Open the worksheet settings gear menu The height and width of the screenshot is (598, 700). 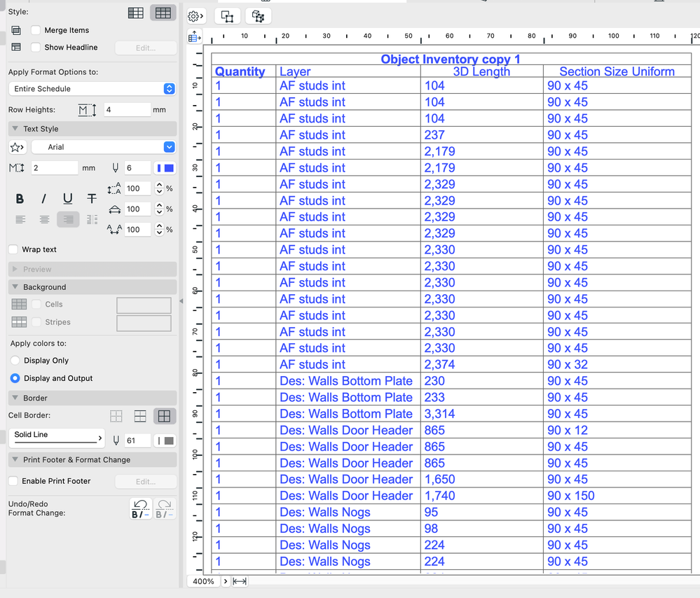195,15
